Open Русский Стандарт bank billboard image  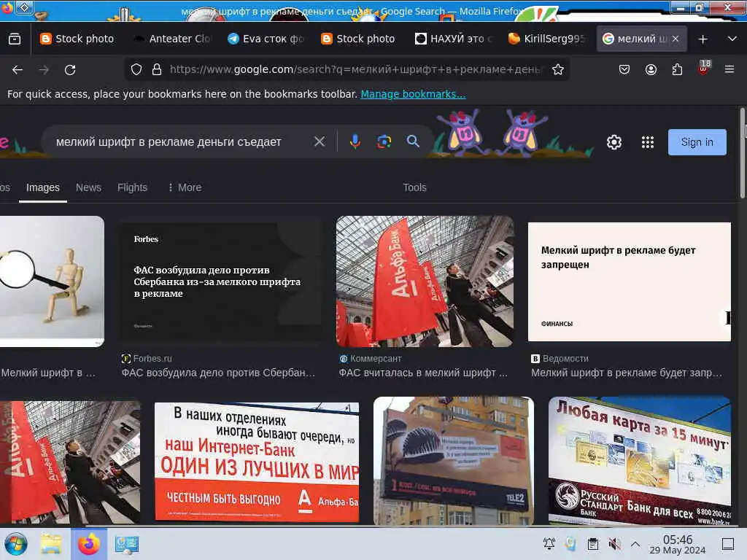[639, 461]
